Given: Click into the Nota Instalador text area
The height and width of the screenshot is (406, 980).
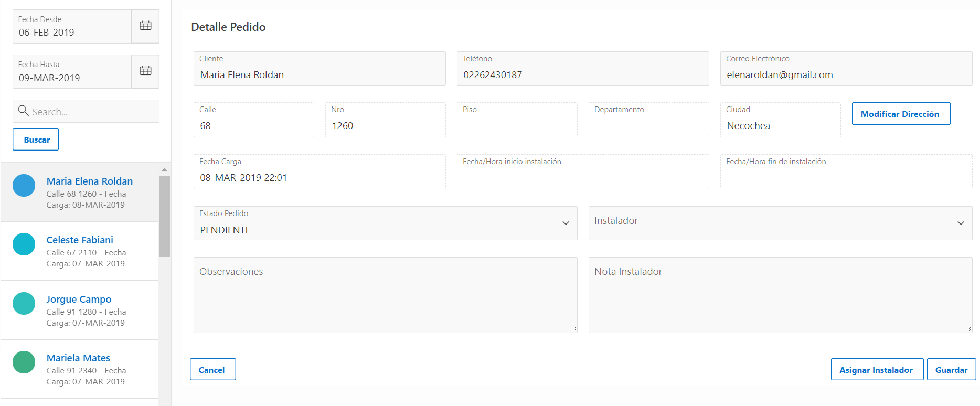Looking at the screenshot, I should point(780,295).
